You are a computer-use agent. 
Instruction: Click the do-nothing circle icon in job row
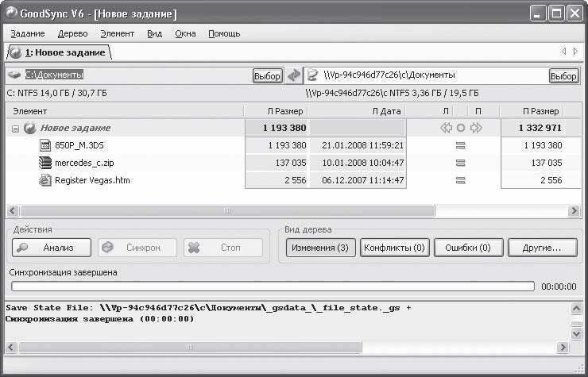pyautogui.click(x=461, y=128)
